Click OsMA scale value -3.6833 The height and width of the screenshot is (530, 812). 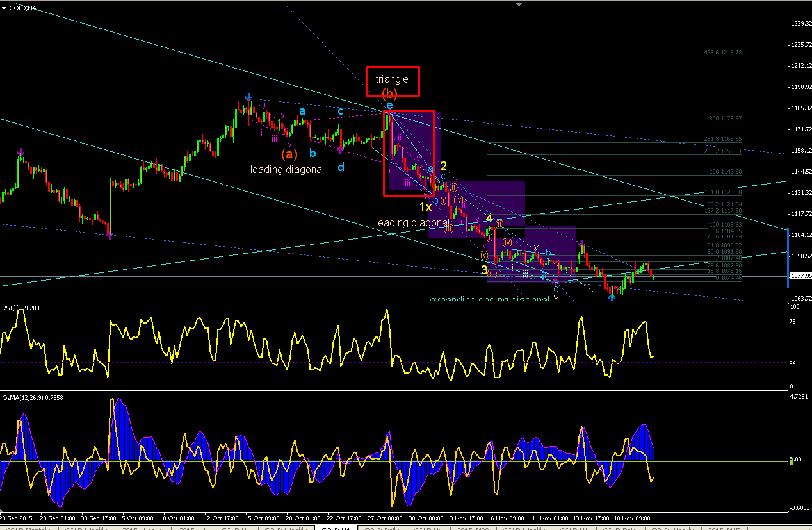tap(800, 508)
